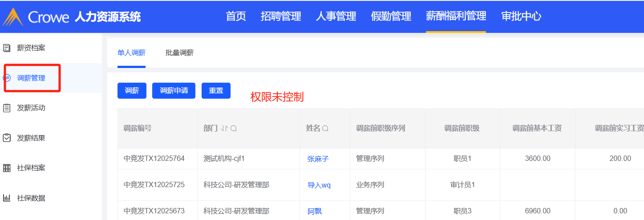Click the 薪资档案 sidebar icon
Image resolution: width=644 pixels, height=220 pixels.
[7, 48]
